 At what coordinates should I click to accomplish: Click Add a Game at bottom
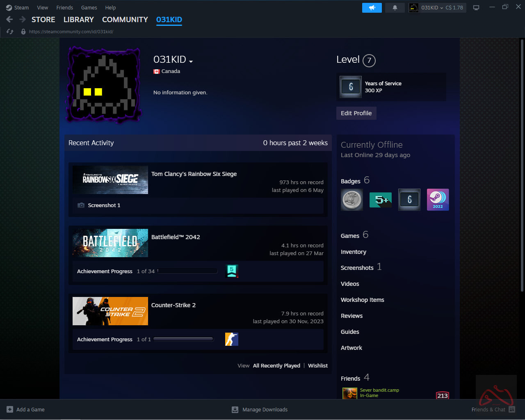[x=26, y=409]
